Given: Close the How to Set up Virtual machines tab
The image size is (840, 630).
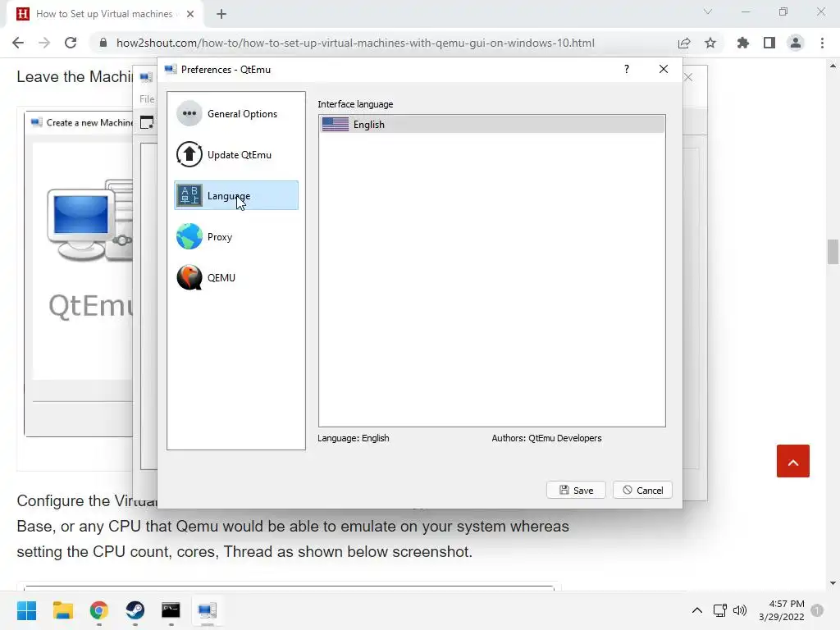Looking at the screenshot, I should (190, 14).
